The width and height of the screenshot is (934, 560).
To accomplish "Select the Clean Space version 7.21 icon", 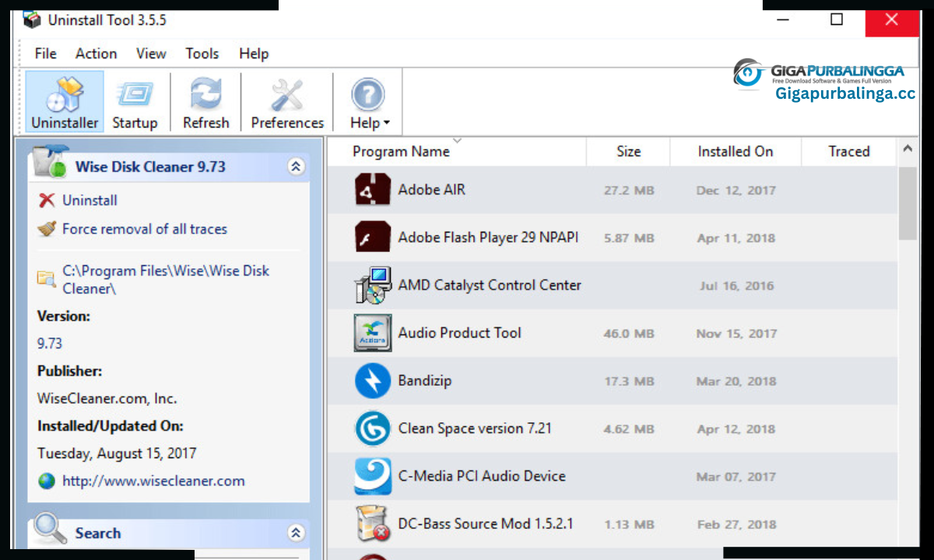I will coord(373,429).
